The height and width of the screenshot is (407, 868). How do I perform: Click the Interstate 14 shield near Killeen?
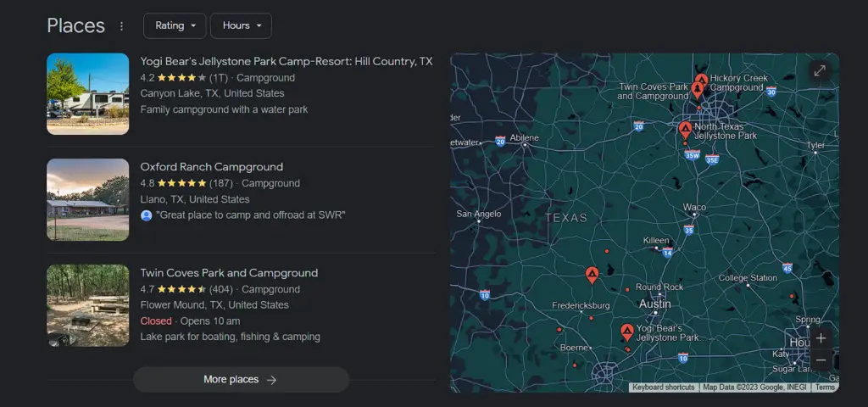tap(668, 253)
